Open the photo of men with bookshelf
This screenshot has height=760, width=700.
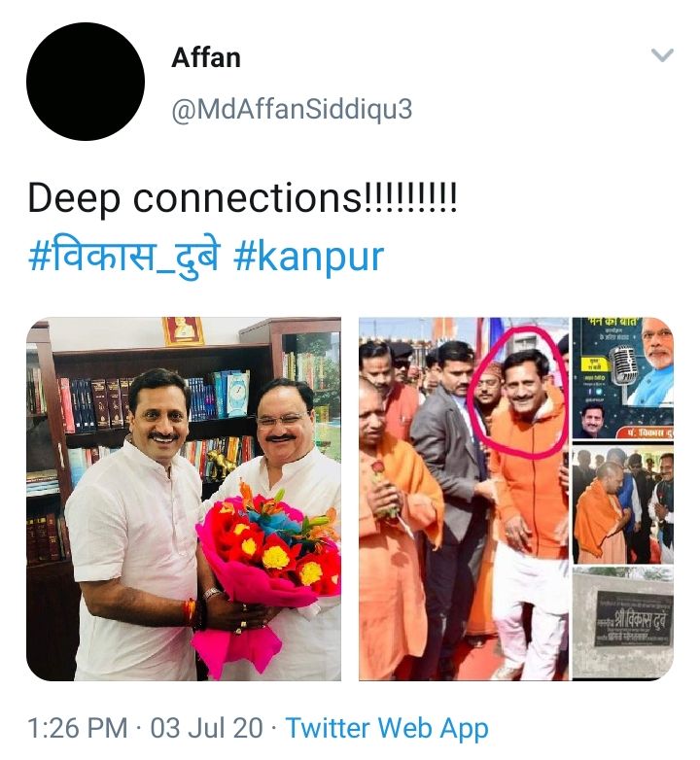click(x=184, y=499)
